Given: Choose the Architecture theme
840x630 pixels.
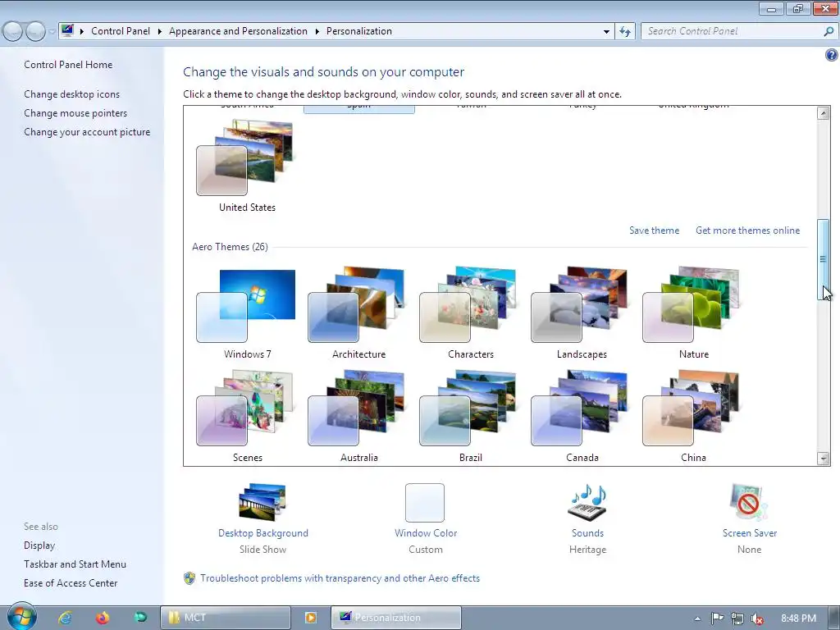Looking at the screenshot, I should pos(358,304).
